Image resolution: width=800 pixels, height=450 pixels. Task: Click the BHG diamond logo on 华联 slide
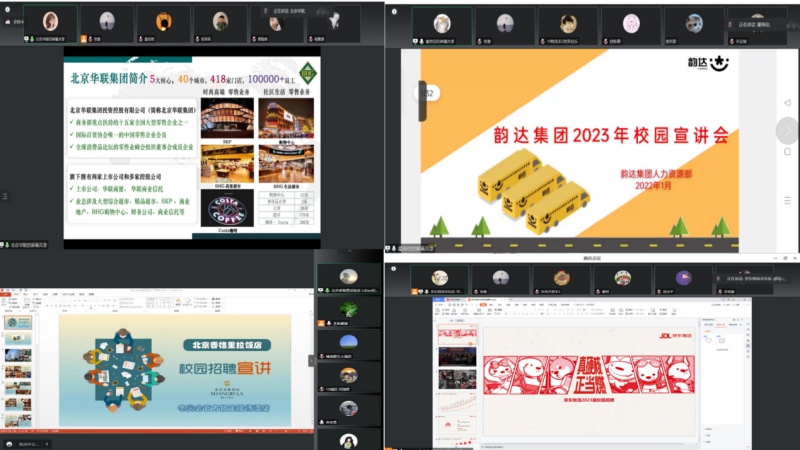[x=308, y=73]
